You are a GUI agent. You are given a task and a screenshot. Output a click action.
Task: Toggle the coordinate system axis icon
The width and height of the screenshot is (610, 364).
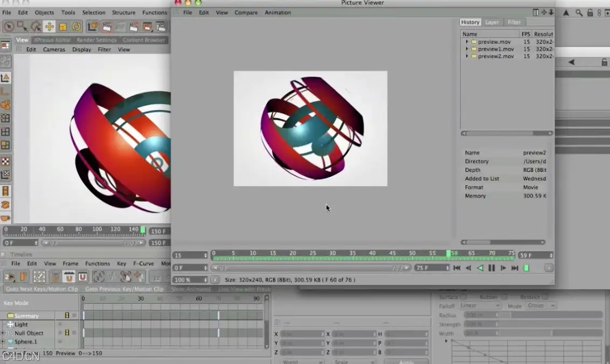tap(93, 26)
